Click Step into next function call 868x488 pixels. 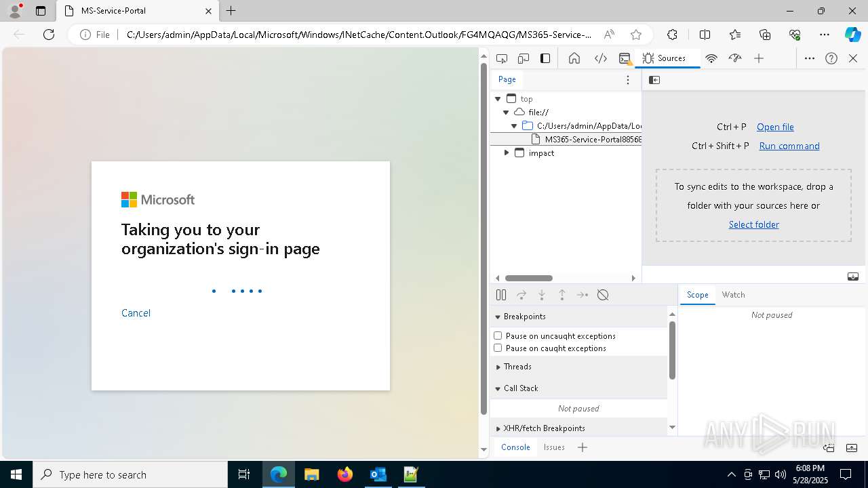click(x=542, y=295)
